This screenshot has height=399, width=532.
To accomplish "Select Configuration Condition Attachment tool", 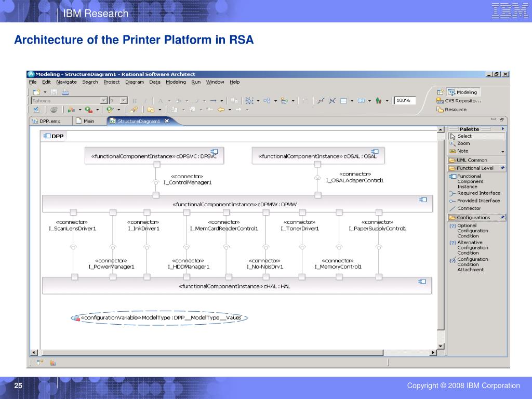I will (x=476, y=264).
